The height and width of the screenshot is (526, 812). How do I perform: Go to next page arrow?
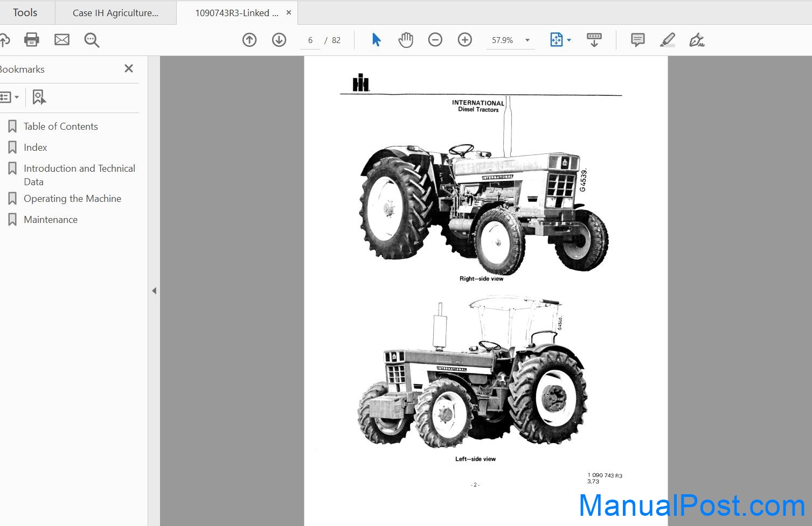(279, 40)
